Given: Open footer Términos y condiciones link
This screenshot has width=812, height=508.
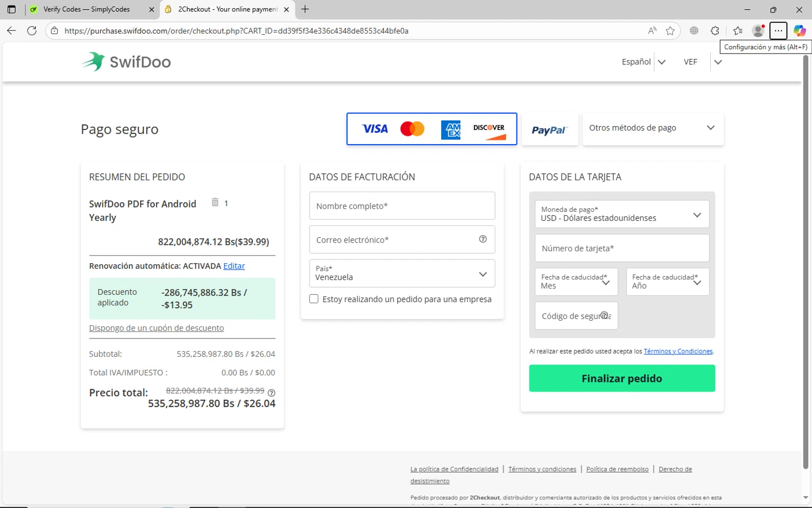Looking at the screenshot, I should pos(542,469).
